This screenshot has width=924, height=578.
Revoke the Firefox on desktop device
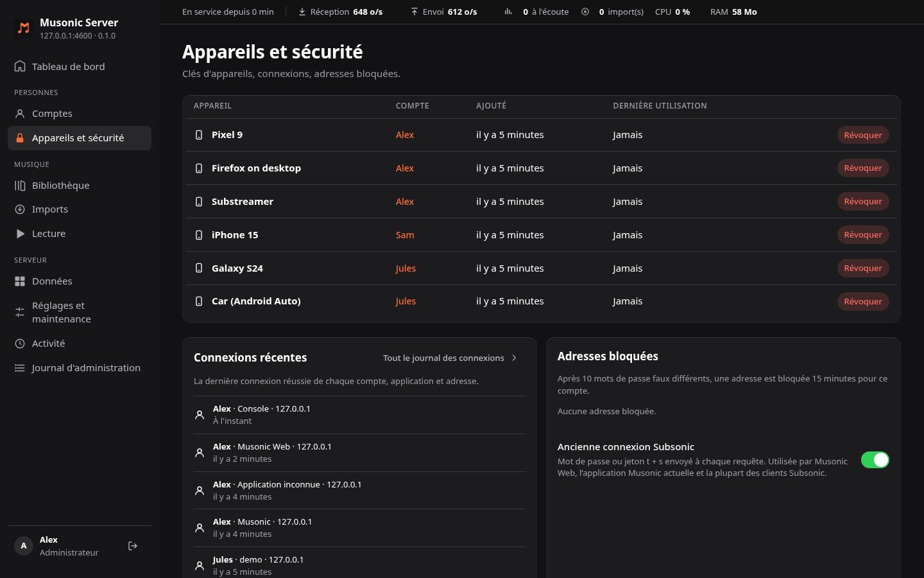tap(863, 168)
